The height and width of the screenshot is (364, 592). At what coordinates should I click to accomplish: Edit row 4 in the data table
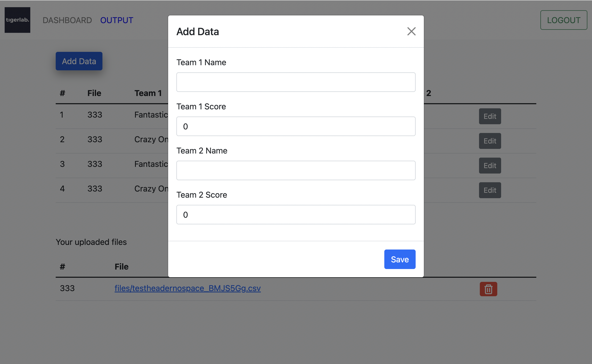tap(490, 190)
